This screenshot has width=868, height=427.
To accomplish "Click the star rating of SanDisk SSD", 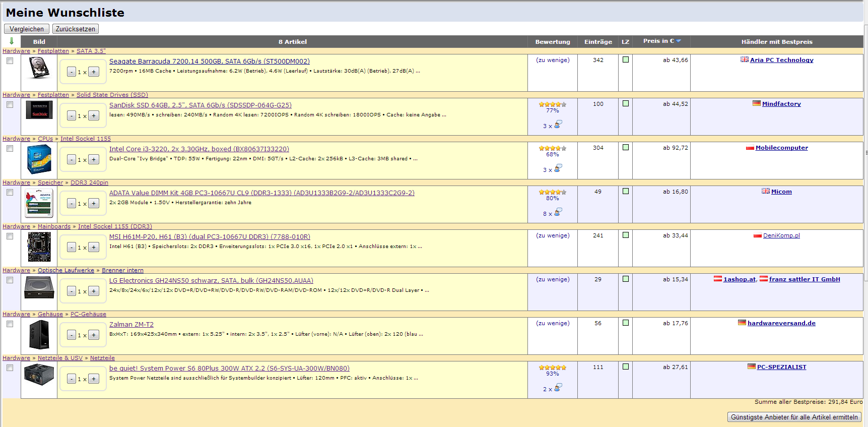I will pyautogui.click(x=553, y=104).
